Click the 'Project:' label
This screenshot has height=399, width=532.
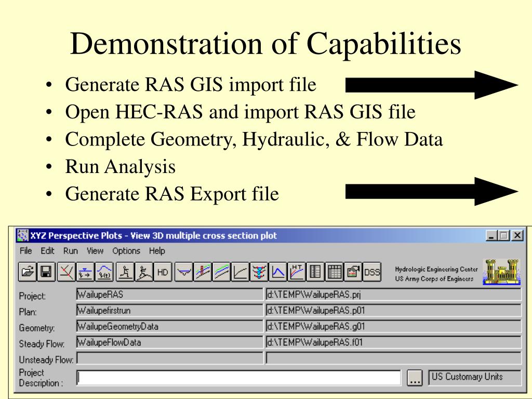tap(32, 296)
